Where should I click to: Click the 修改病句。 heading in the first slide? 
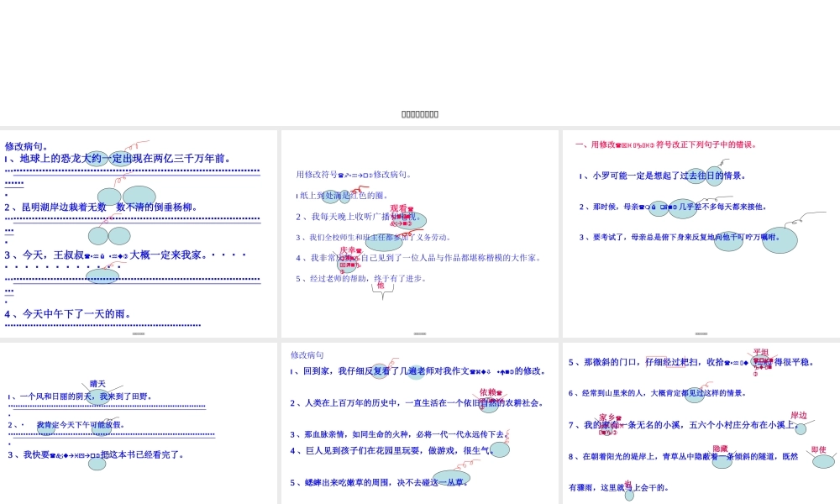pyautogui.click(x=27, y=145)
